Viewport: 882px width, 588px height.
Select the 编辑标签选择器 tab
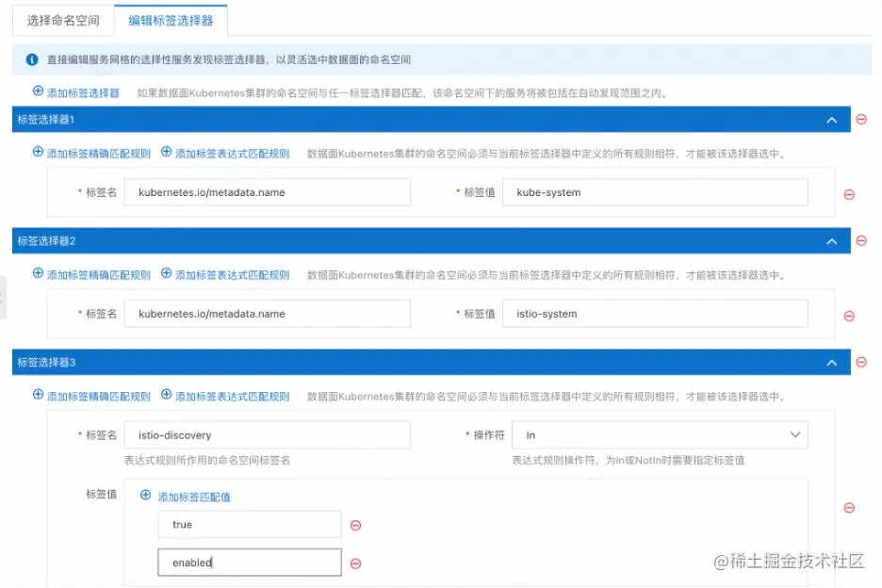tap(171, 21)
